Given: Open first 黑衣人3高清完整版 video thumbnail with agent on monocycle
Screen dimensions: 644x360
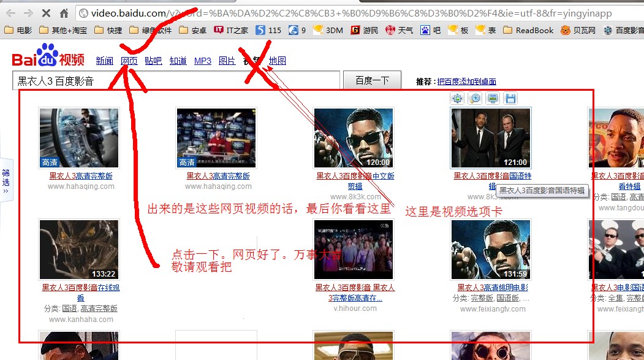Looking at the screenshot, I should pyautogui.click(x=79, y=137).
